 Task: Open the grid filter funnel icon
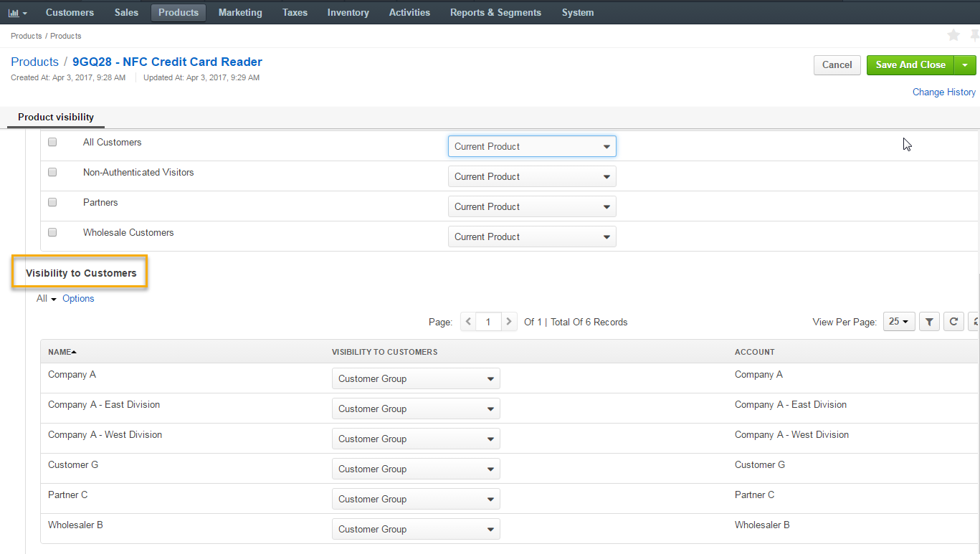point(929,322)
